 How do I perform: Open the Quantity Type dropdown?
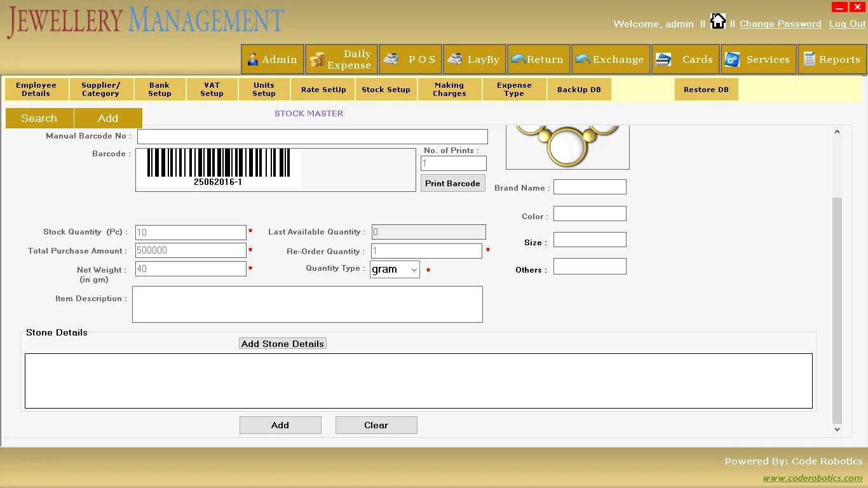coord(395,269)
